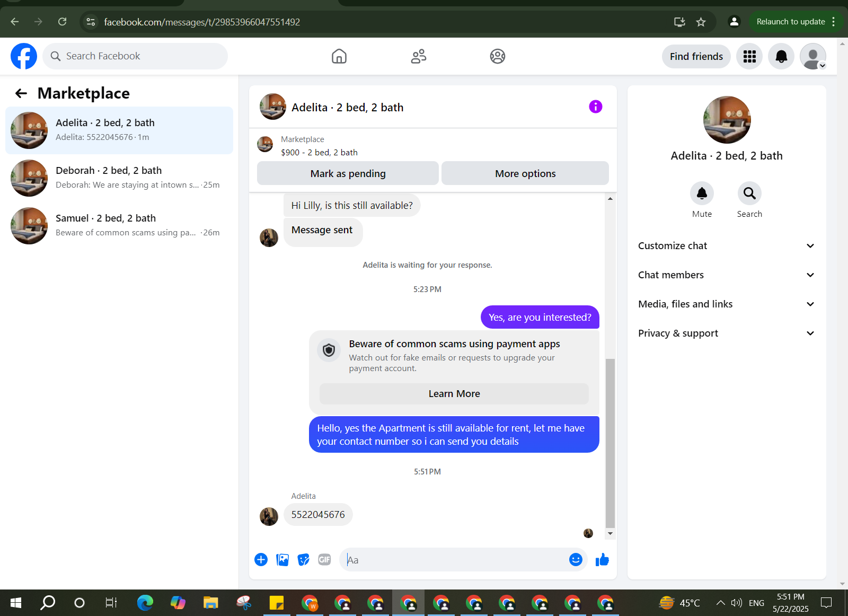
Task: Open the volume control in system tray
Action: coord(736,603)
